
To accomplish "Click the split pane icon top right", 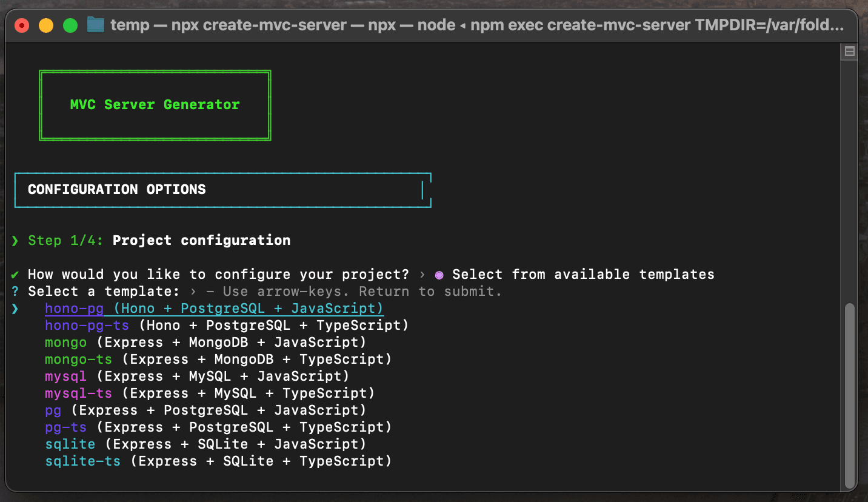I will coord(849,52).
